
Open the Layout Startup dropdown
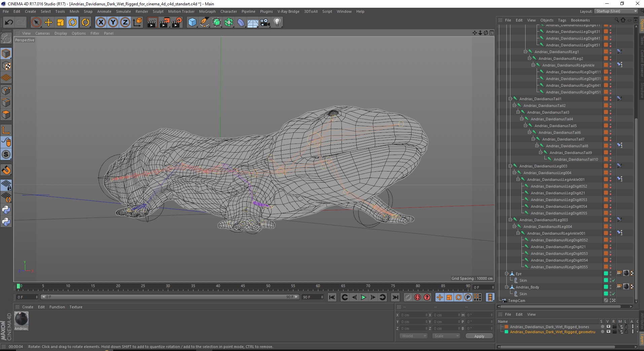click(616, 11)
